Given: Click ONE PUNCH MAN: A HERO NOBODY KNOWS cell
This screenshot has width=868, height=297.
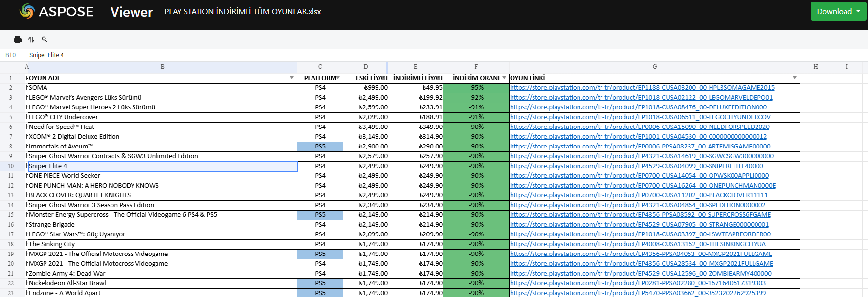Looking at the screenshot, I should 163,186.
